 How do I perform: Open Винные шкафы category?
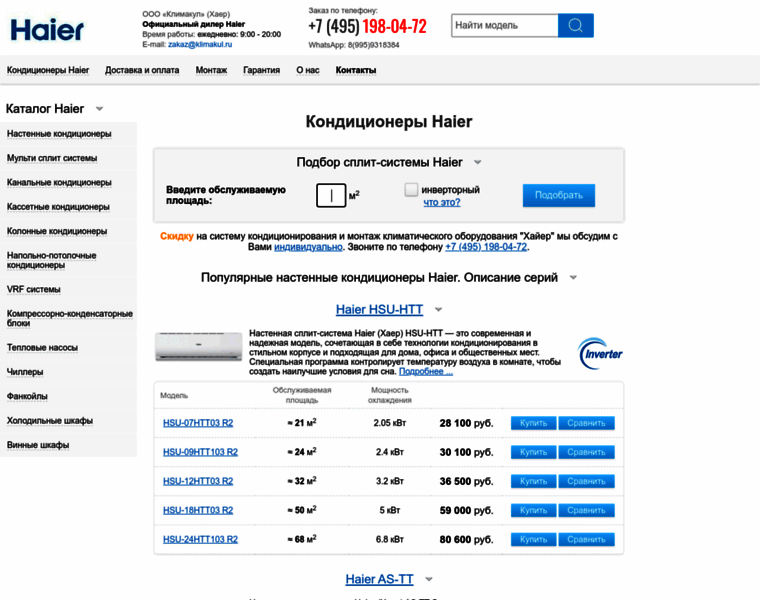point(38,445)
